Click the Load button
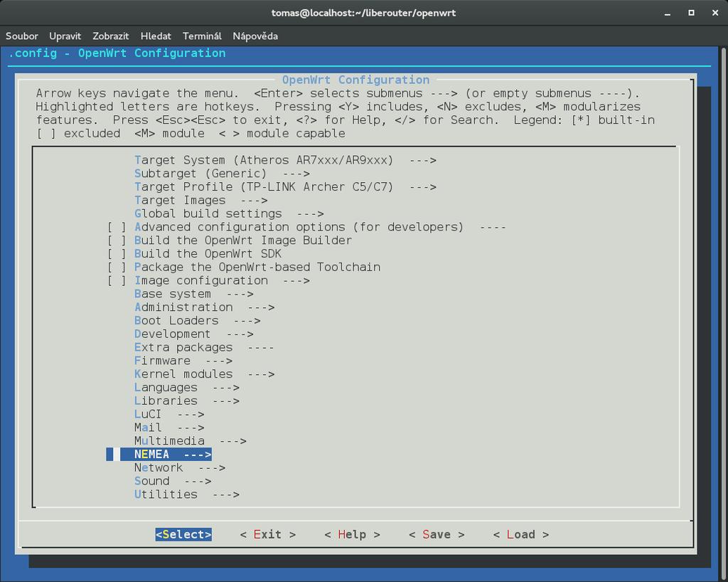The image size is (728, 582). [521, 534]
